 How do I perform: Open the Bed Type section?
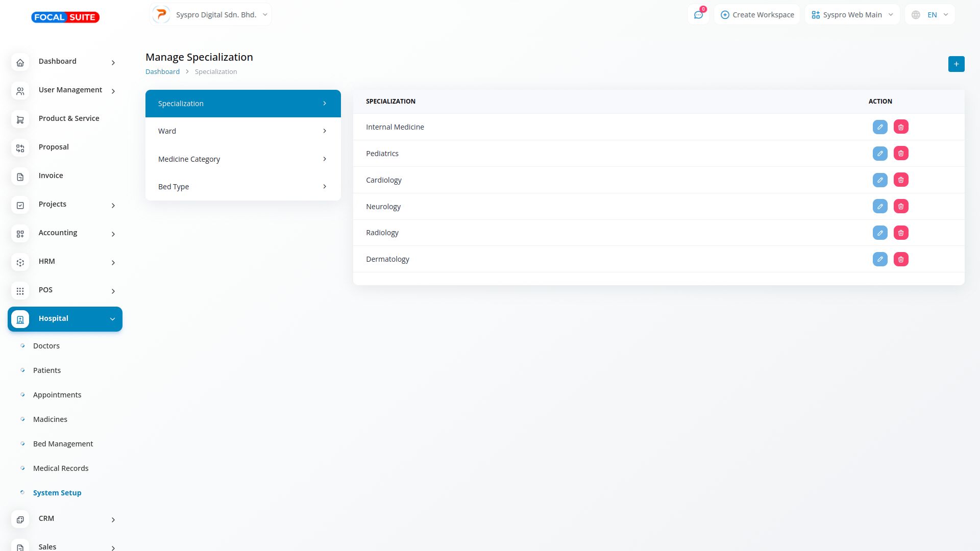point(243,187)
